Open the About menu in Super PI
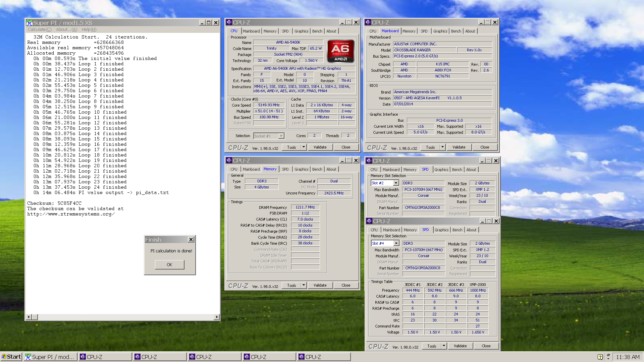This screenshot has width=644, height=362. click(x=66, y=29)
